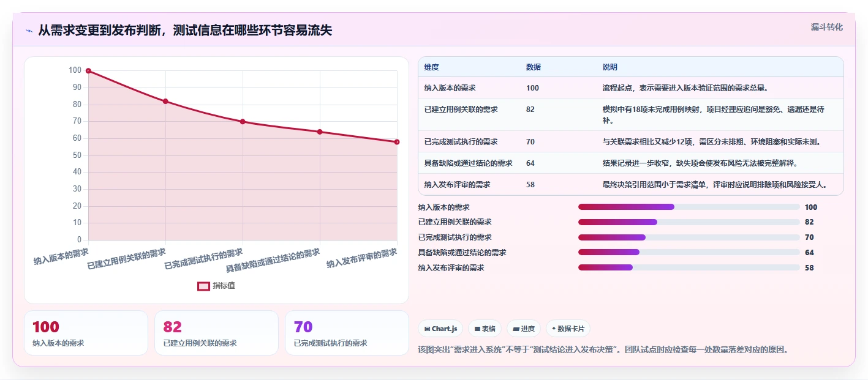Screen dimensions: 868x380
Task: Click chart point for 纳入发布评审的需求 at 58
Action: (397, 142)
